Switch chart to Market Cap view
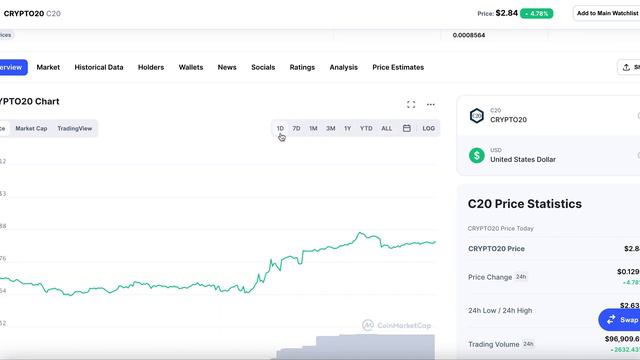Image resolution: width=640 pixels, height=360 pixels. click(x=31, y=128)
